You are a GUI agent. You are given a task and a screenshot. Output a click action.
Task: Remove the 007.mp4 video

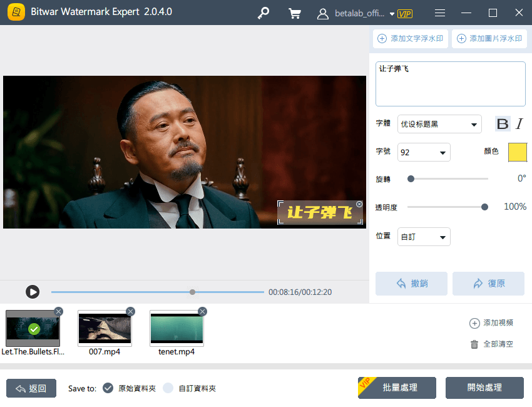pyautogui.click(x=130, y=311)
